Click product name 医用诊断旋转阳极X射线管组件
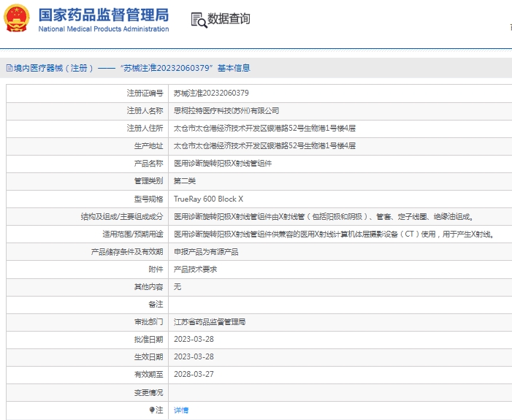The image size is (512, 420). pos(223,164)
